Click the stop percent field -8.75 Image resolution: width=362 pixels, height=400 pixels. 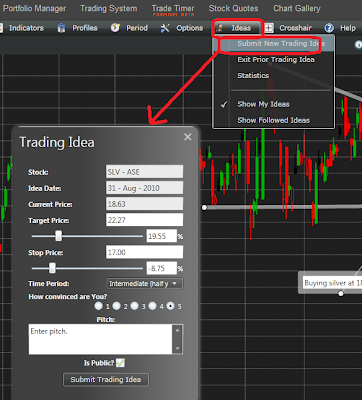pos(162,268)
